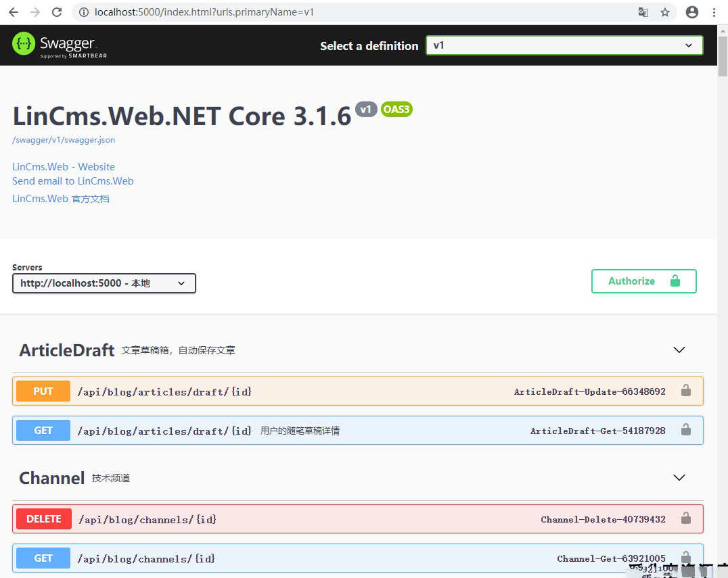This screenshot has width=728, height=578.
Task: Expand GET /api/blog/articles/draft/{id} operation
Action: coord(357,431)
